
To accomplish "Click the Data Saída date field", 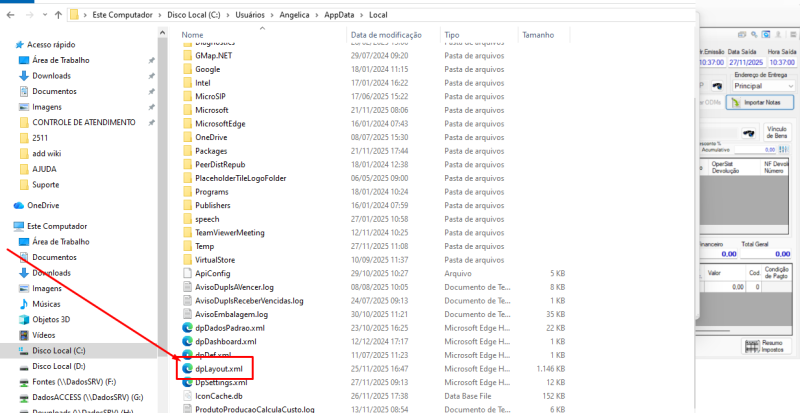I will coord(746,62).
